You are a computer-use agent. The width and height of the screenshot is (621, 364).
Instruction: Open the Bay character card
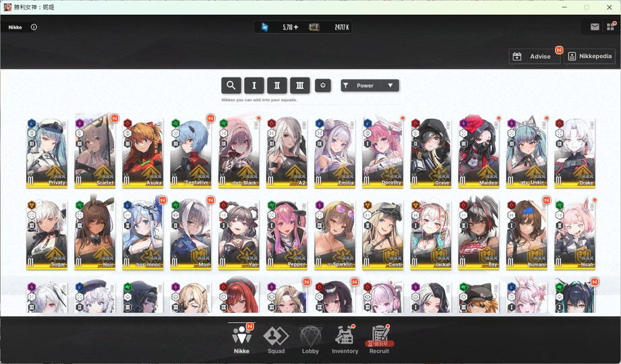479,235
